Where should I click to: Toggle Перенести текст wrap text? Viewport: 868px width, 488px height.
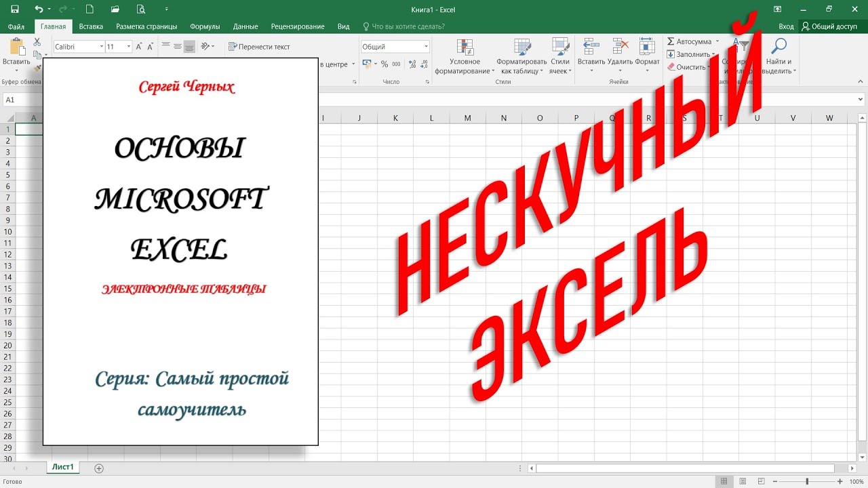[259, 47]
